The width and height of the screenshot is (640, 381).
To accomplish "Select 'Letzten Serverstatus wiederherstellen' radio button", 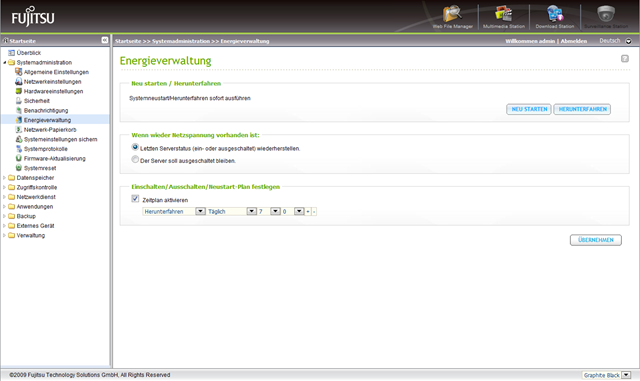I will click(x=135, y=147).
